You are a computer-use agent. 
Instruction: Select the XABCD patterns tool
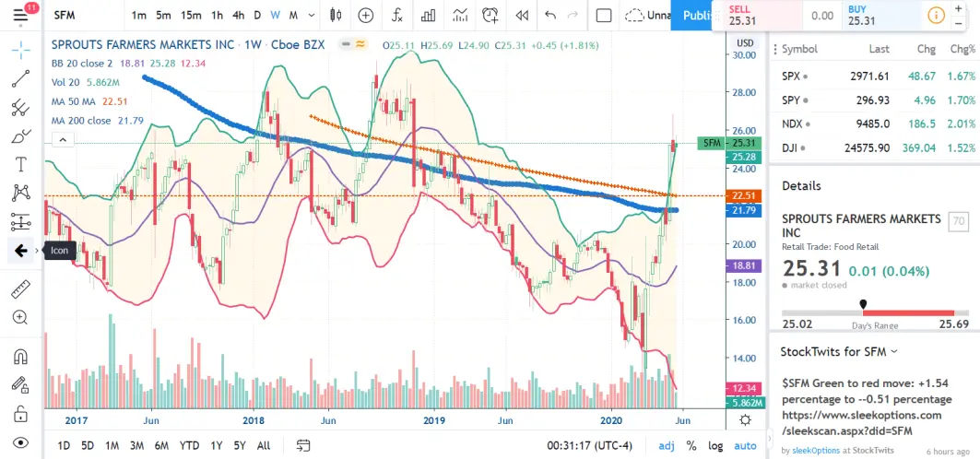click(20, 193)
